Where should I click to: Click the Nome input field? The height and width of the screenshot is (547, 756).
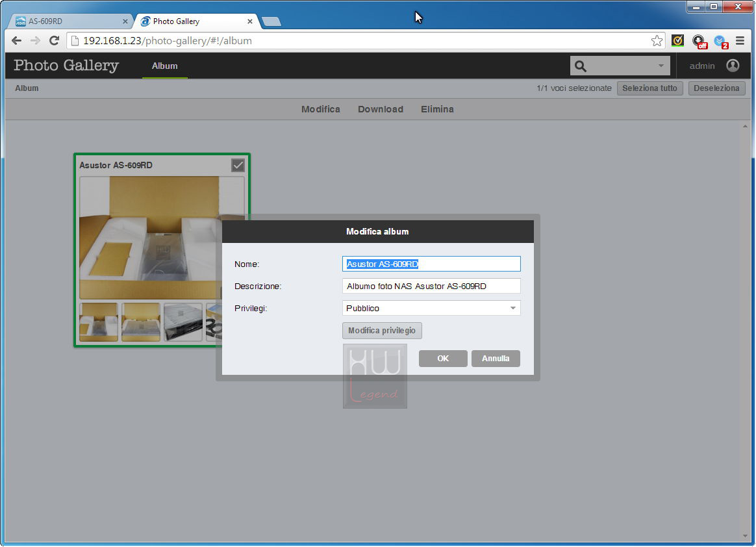point(431,264)
